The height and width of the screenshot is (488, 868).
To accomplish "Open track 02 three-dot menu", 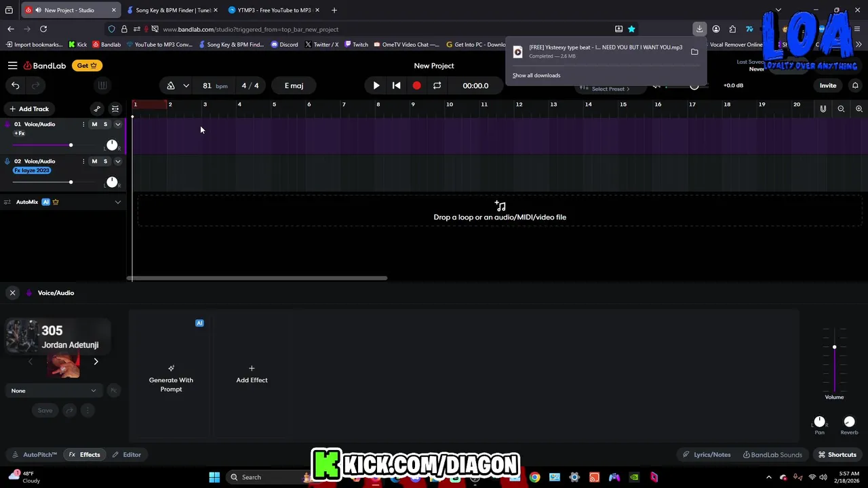I will pyautogui.click(x=83, y=161).
